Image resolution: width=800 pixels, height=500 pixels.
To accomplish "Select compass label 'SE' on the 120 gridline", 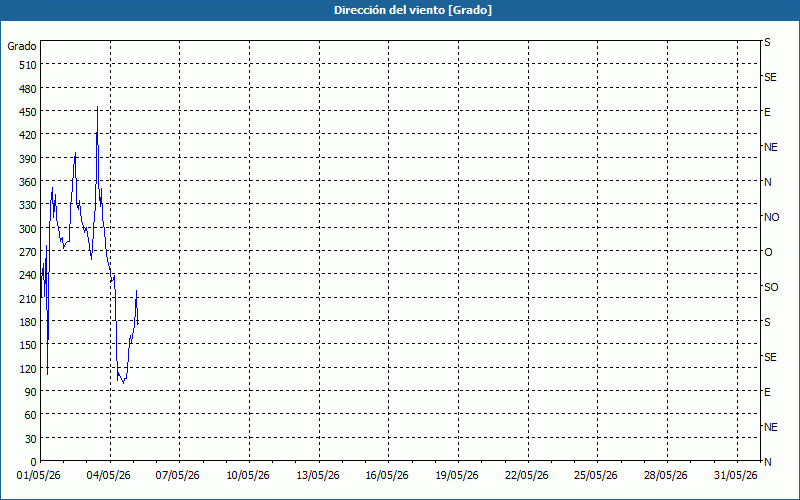I will (x=770, y=357).
